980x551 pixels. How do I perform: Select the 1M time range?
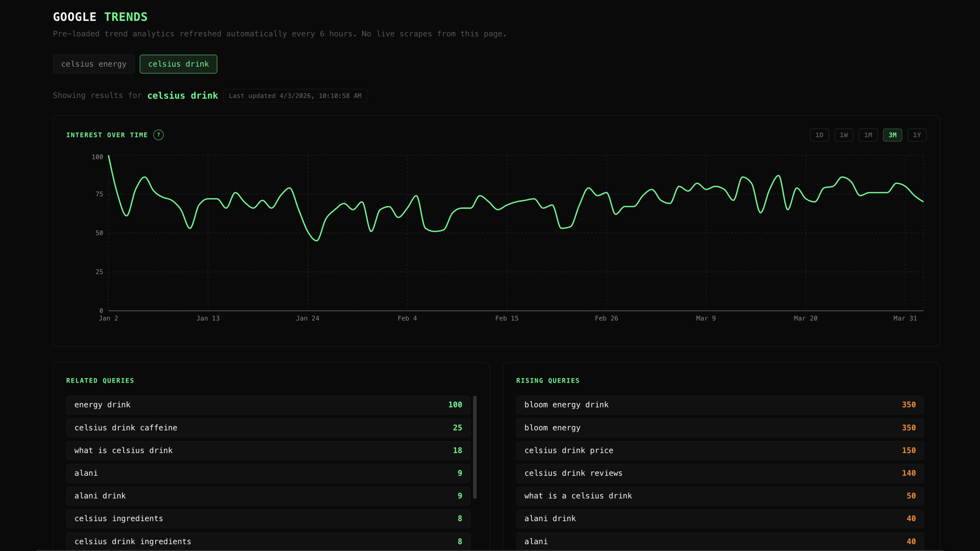pyautogui.click(x=868, y=135)
